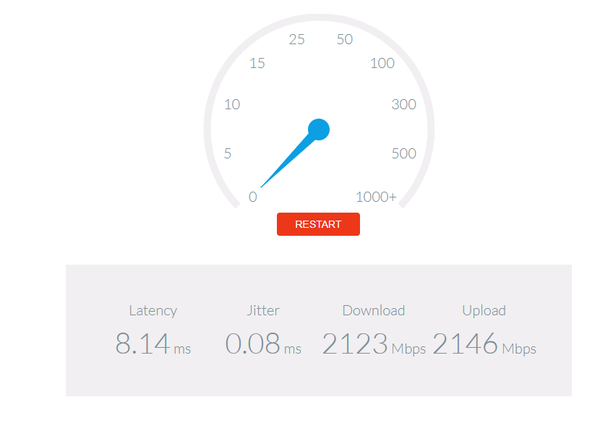
Task: Select the 2146 Mbps upload value
Action: (x=484, y=343)
